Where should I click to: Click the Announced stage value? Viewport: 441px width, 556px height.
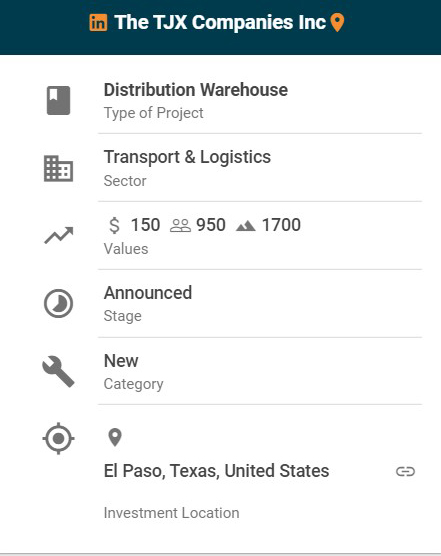[x=148, y=293]
